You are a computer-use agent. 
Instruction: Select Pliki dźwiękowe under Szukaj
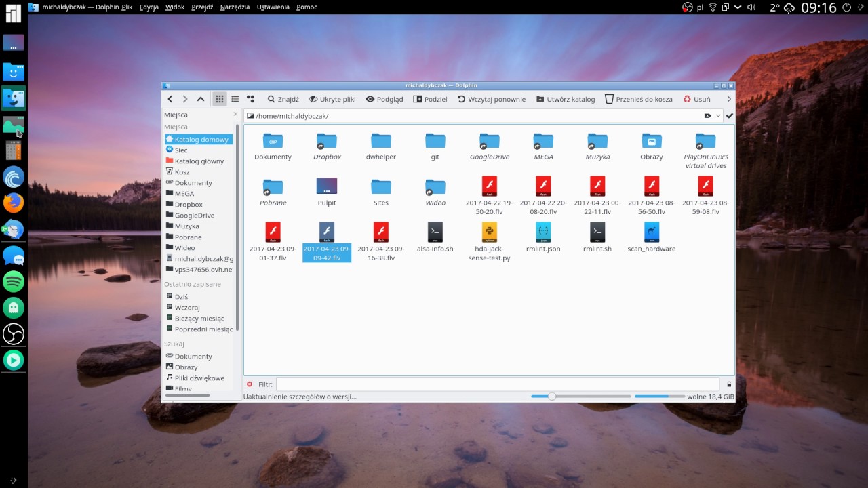coord(198,378)
